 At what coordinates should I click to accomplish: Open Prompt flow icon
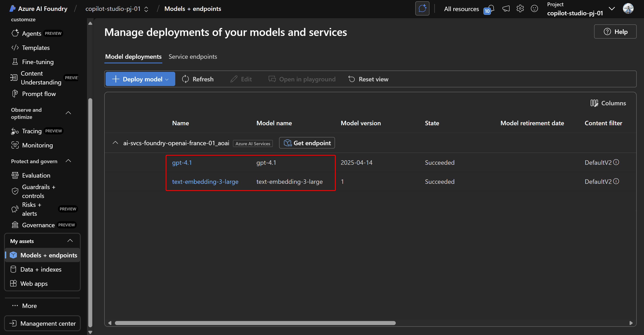click(x=15, y=94)
